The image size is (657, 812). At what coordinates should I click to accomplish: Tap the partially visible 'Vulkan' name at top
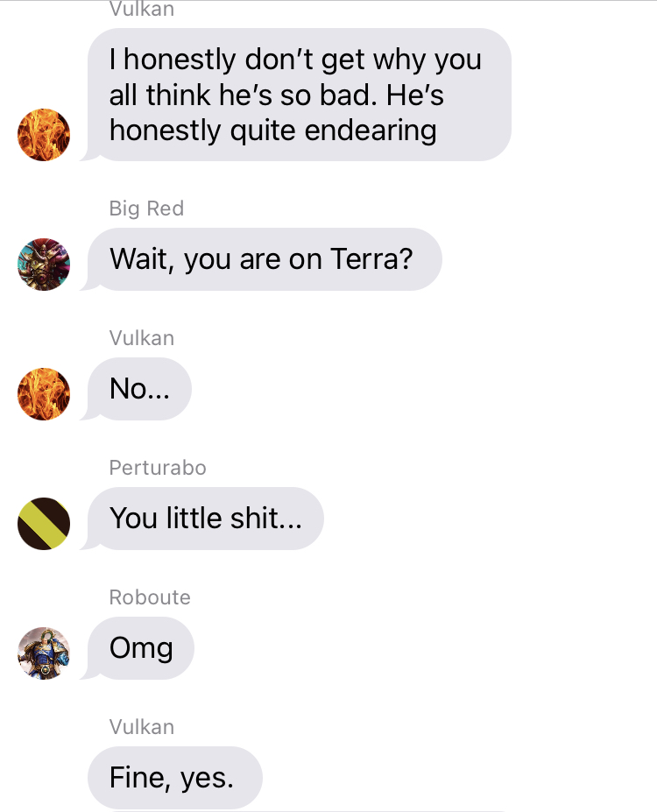[142, 10]
